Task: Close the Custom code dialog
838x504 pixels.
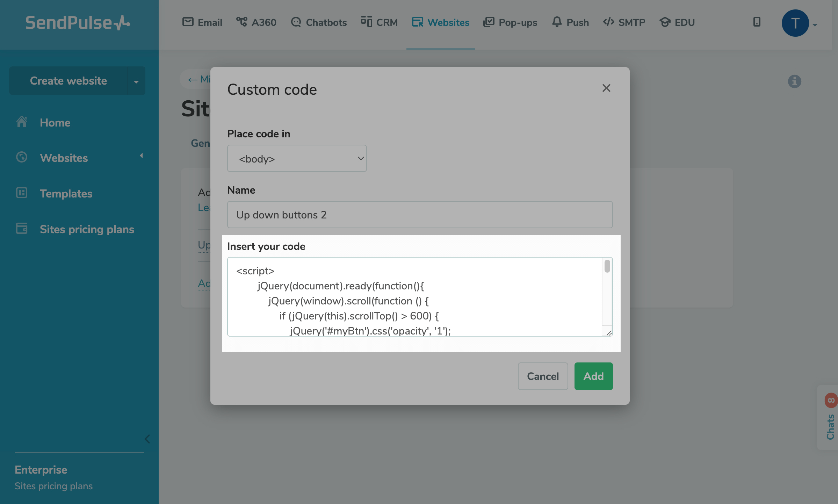Action: click(606, 88)
